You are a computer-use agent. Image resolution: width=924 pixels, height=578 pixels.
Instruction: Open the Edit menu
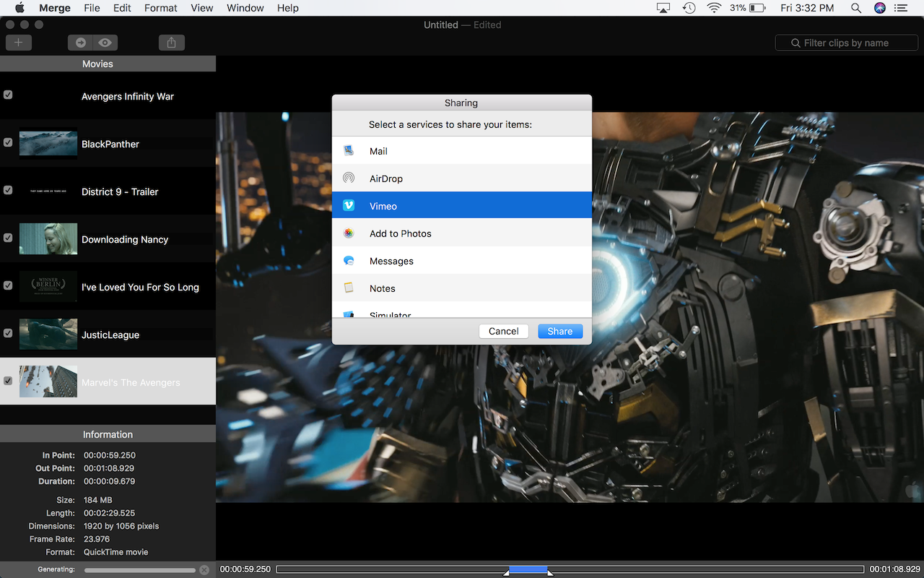coord(122,8)
